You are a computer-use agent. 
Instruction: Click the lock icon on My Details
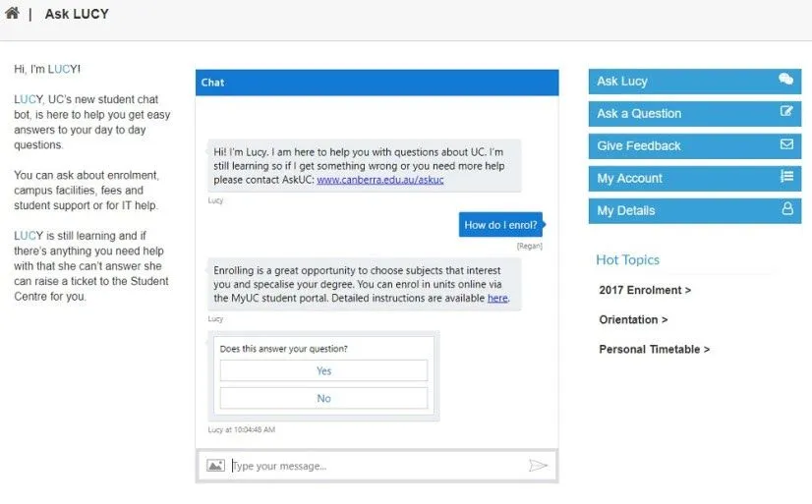pyautogui.click(x=787, y=208)
